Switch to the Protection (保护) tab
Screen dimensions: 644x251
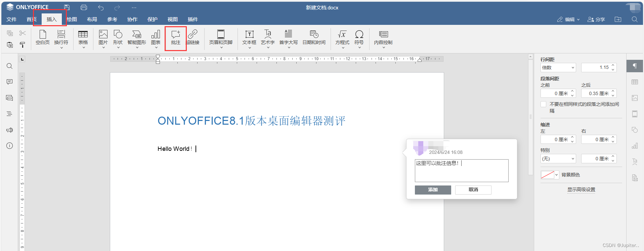point(152,19)
